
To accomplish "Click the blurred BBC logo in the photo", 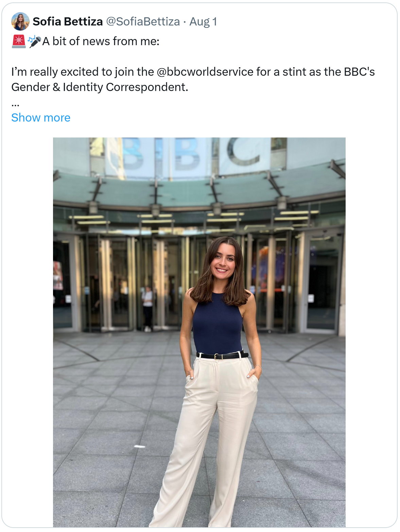I will point(190,154).
